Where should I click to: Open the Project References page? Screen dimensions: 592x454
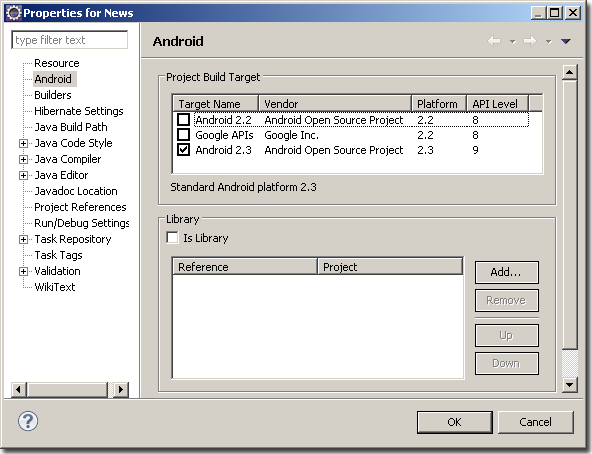[x=80, y=207]
